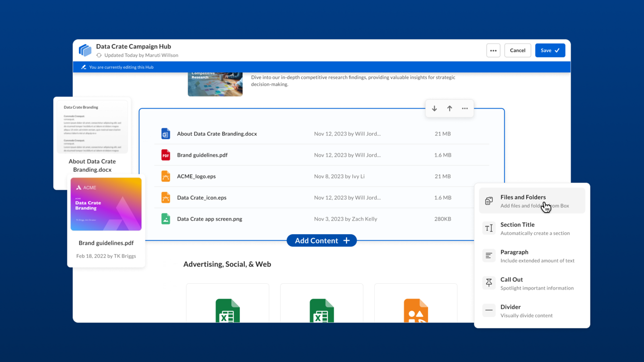The image size is (644, 362).
Task: Click Brand guidelines.pdf label on preview card
Action: pyautogui.click(x=106, y=243)
